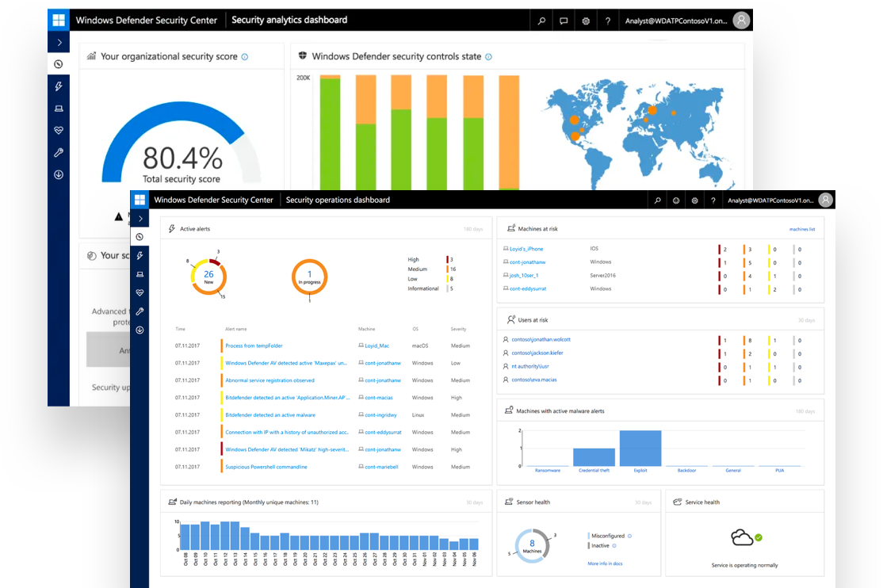The image size is (883, 588).
Task: Click the Service health cloud status icon
Action: click(746, 537)
